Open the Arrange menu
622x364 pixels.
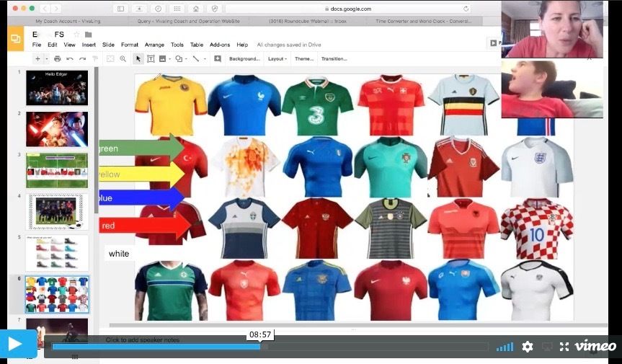[154, 45]
